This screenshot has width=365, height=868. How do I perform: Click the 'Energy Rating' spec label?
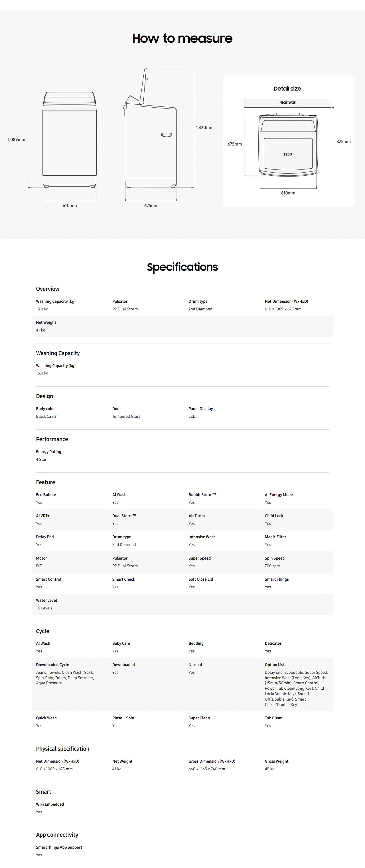tap(48, 452)
